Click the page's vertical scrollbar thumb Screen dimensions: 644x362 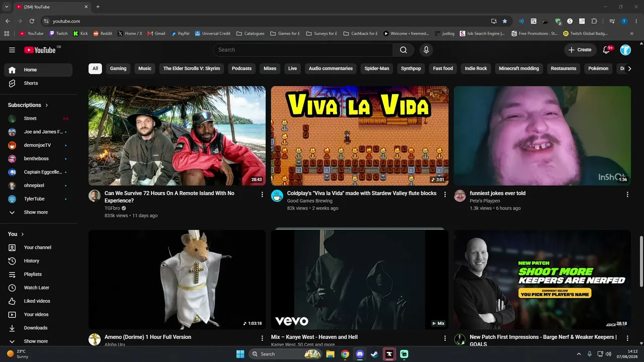tap(640, 261)
